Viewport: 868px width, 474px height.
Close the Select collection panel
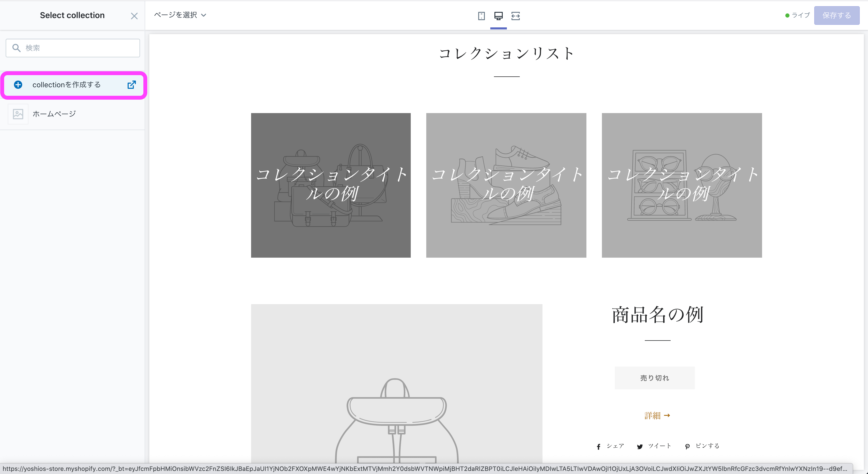pos(134,16)
